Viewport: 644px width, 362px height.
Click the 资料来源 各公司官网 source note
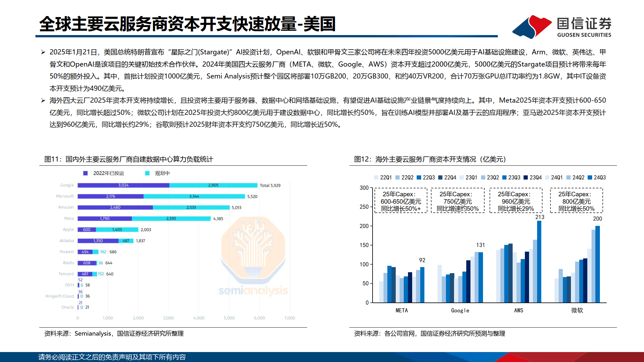[430, 334]
